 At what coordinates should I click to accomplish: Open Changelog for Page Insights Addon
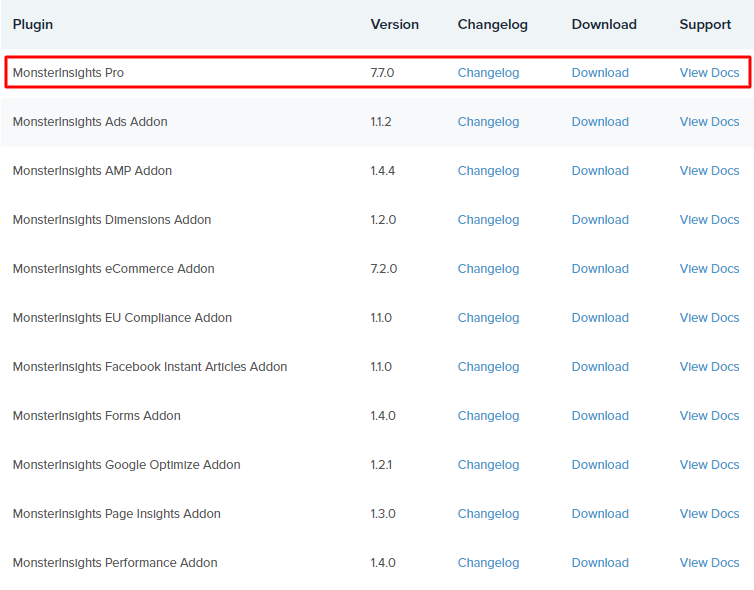[x=488, y=514]
